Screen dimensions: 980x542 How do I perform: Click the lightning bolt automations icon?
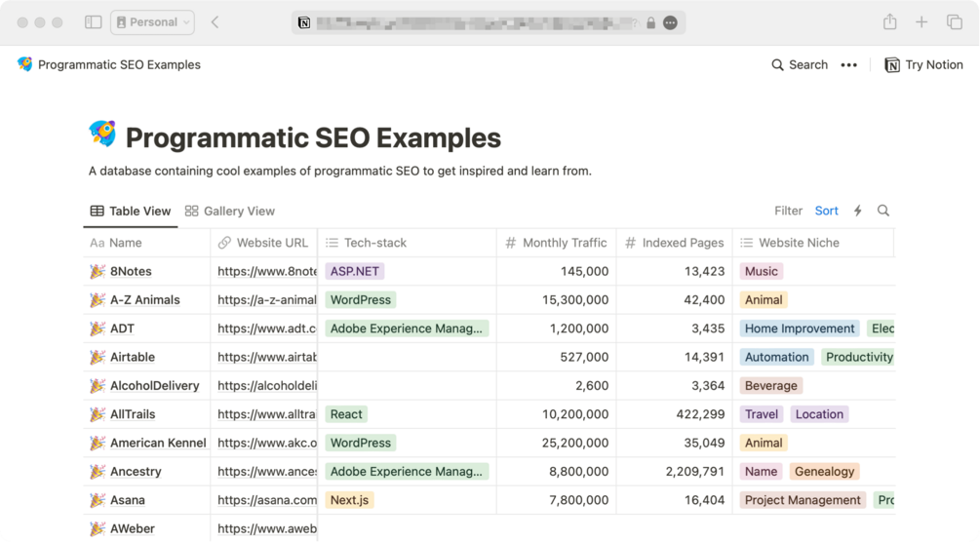pyautogui.click(x=858, y=211)
